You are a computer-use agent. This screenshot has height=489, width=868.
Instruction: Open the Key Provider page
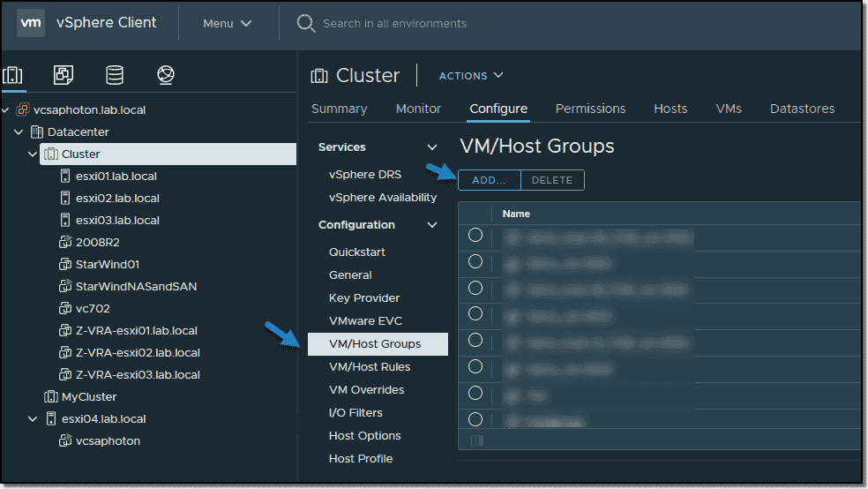coord(364,298)
